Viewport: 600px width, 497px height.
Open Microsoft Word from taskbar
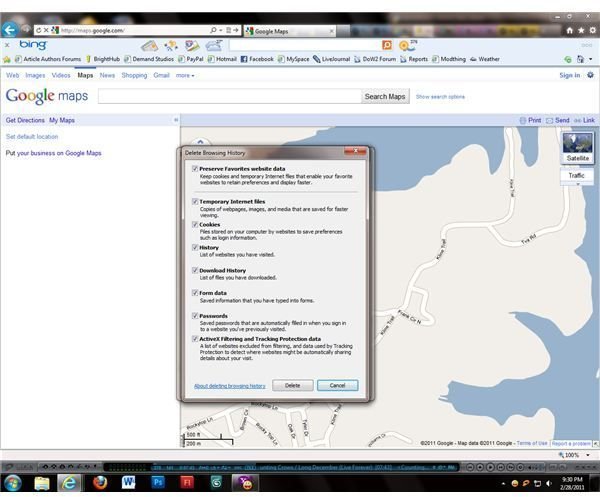coord(129,483)
